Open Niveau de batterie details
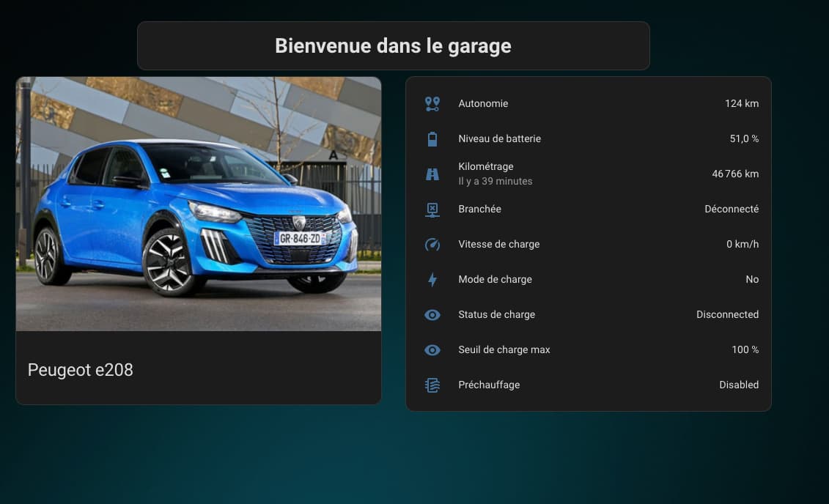This screenshot has height=504, width=829. (499, 138)
